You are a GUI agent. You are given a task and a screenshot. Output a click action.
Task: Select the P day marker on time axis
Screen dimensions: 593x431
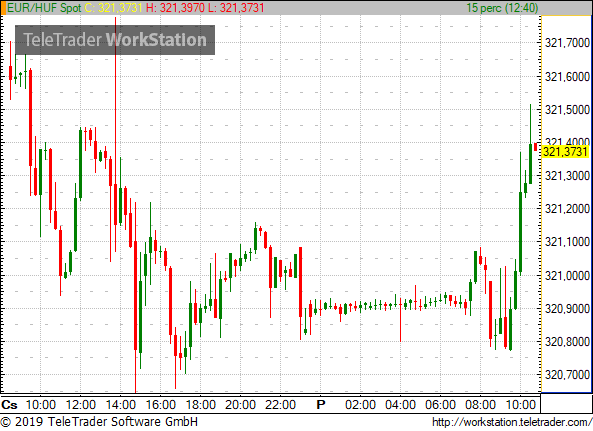(x=321, y=405)
